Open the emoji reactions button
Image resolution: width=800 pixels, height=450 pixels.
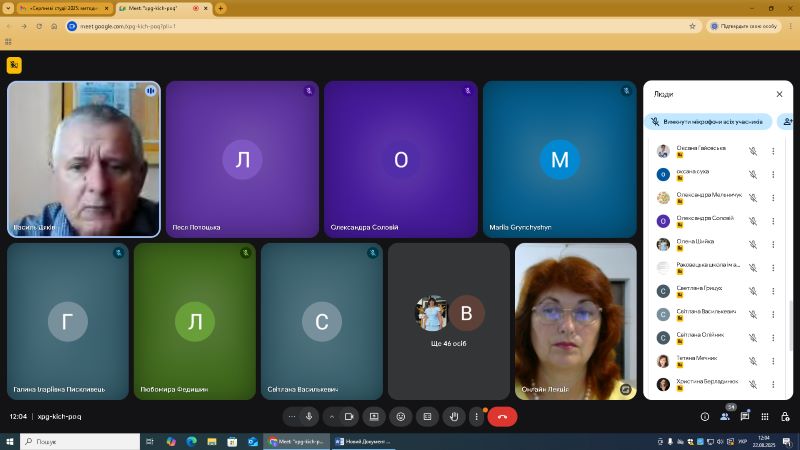pyautogui.click(x=401, y=416)
